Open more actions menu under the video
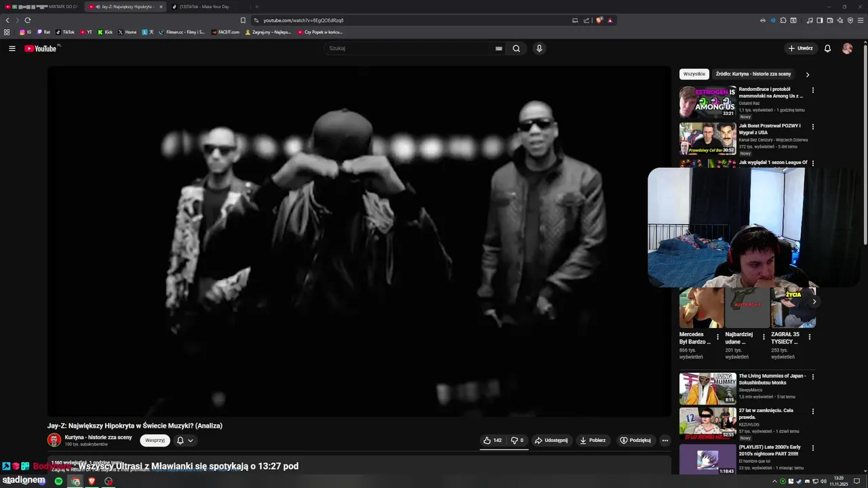 (665, 440)
